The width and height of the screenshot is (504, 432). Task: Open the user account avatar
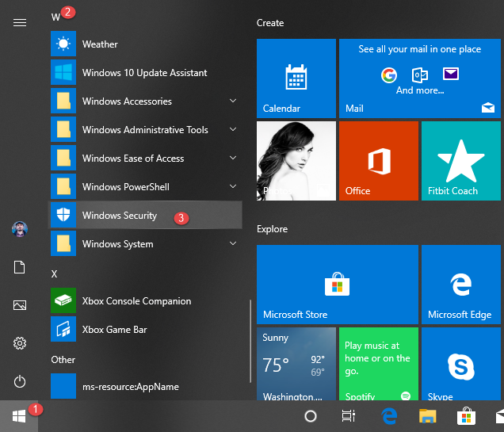pos(20,229)
